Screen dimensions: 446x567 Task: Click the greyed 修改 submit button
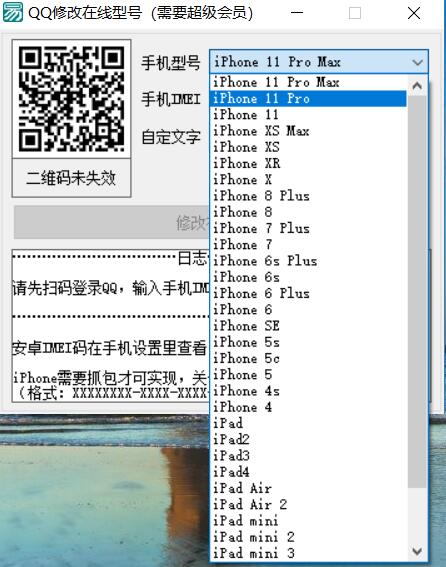111,222
